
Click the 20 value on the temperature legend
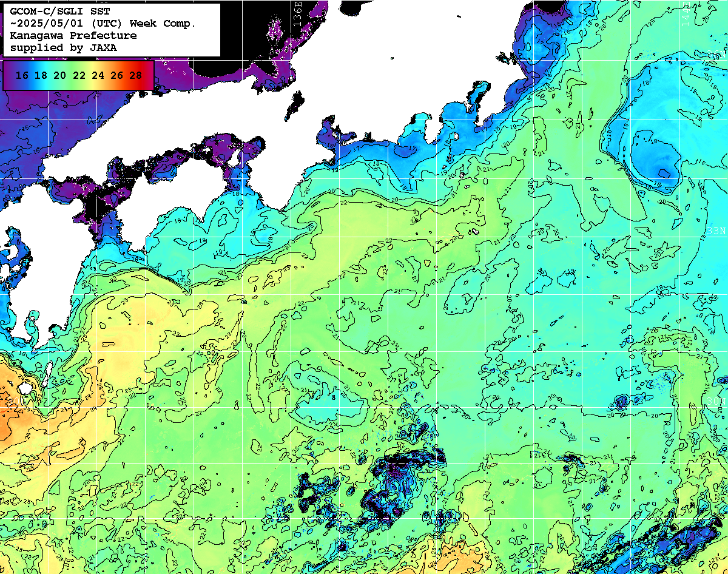pos(59,76)
